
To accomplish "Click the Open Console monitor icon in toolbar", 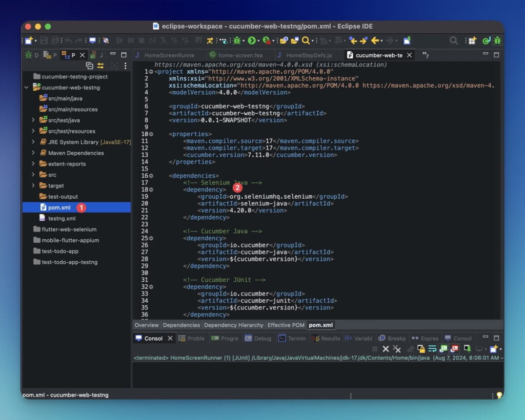I will point(92,40).
